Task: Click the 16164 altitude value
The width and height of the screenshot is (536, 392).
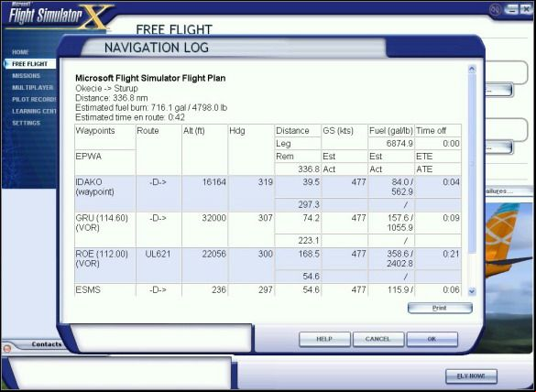Action: tap(214, 182)
